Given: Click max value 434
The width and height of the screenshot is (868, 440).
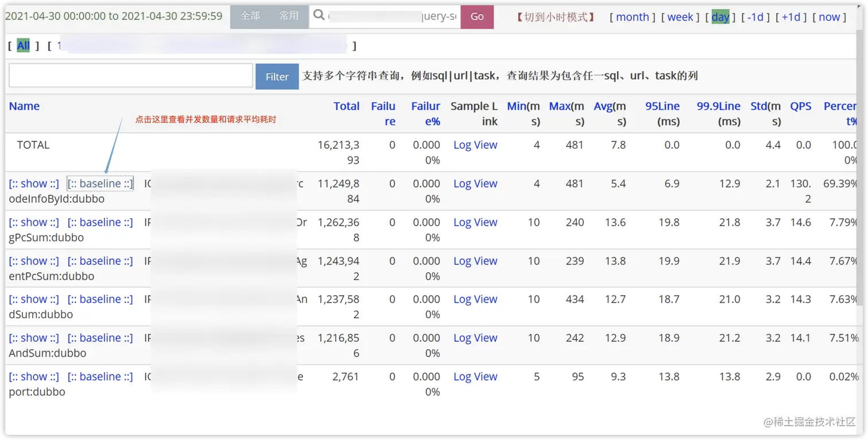Looking at the screenshot, I should pos(575,299).
